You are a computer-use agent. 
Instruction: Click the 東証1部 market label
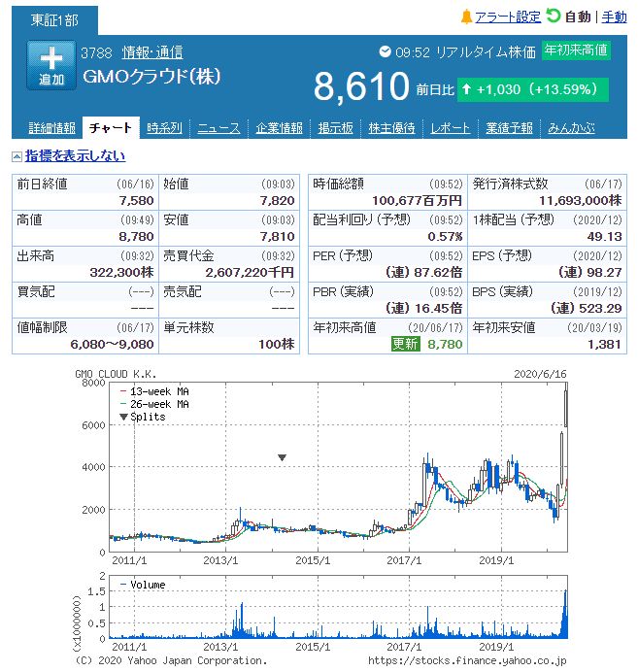click(54, 20)
